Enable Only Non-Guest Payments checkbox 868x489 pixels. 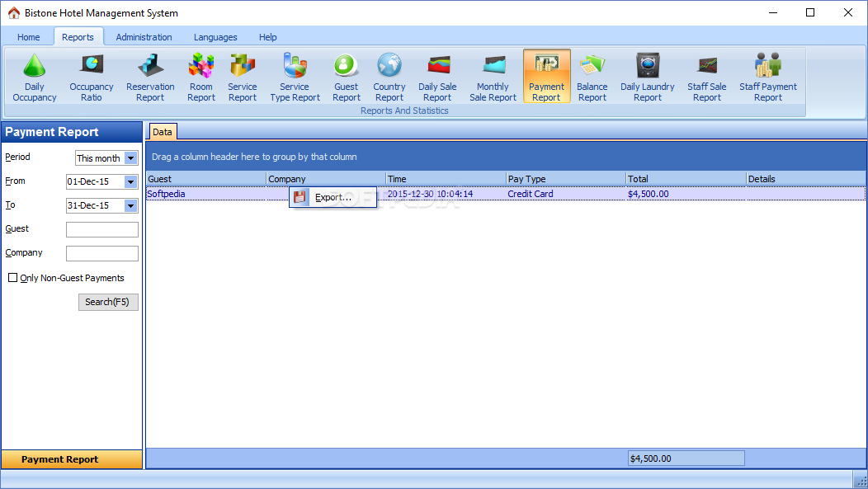click(x=12, y=278)
